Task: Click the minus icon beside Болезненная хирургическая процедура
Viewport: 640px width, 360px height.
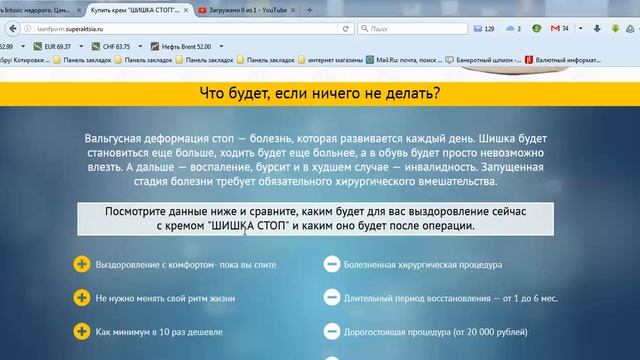Action: click(332, 264)
